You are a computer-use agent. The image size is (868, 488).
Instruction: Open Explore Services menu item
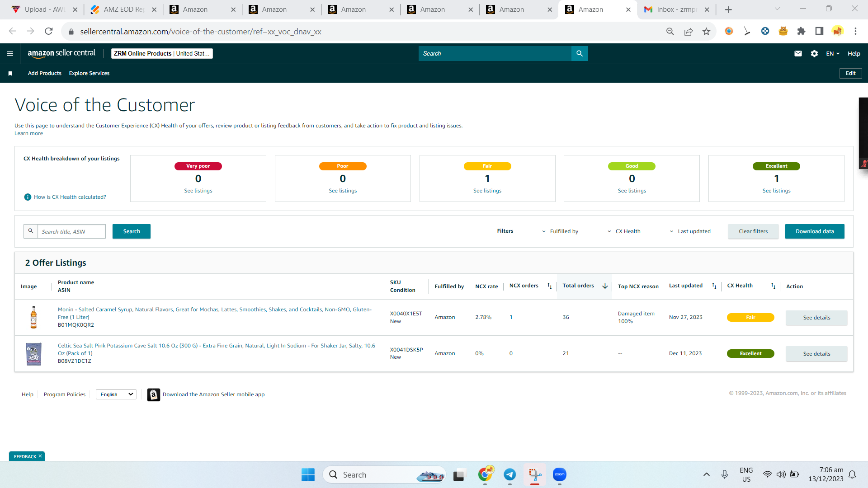[x=89, y=73]
